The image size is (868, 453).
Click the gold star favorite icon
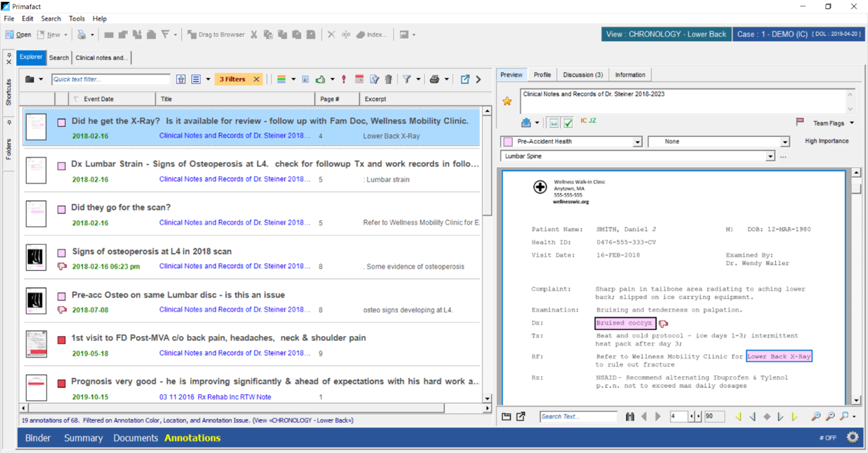[507, 101]
